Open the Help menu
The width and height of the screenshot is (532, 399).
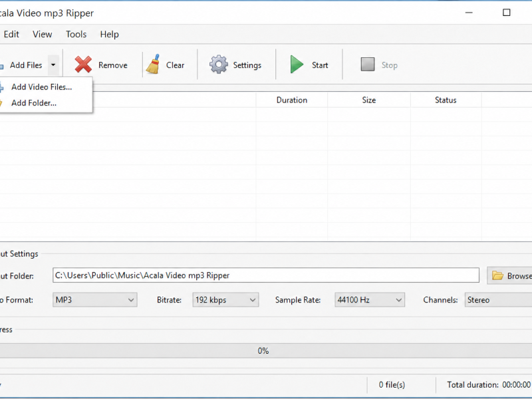109,35
